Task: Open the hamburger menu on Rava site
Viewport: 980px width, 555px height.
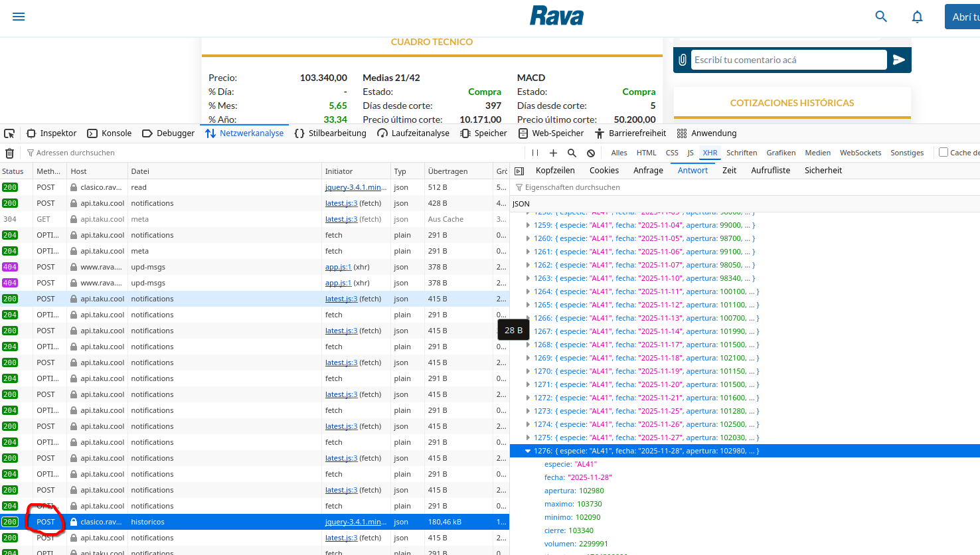Action: pos(19,17)
